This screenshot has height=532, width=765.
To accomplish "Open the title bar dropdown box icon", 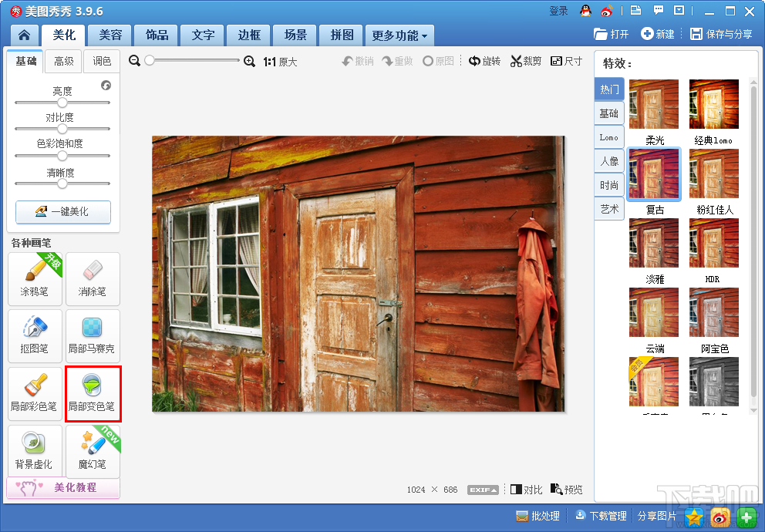I will tap(679, 10).
